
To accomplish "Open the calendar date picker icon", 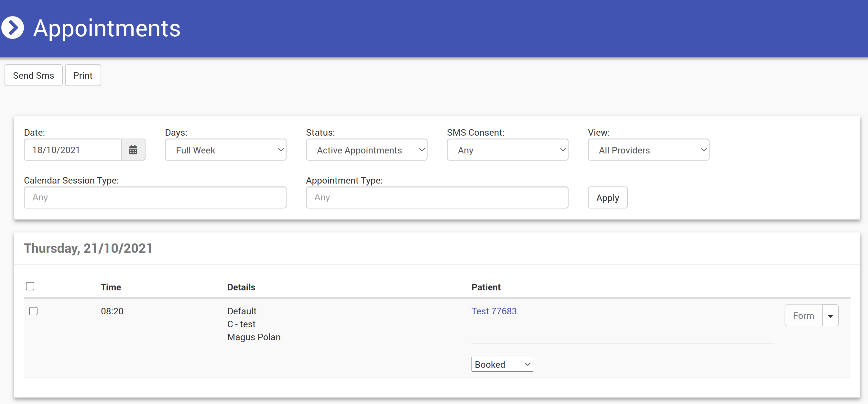I will coord(133,150).
